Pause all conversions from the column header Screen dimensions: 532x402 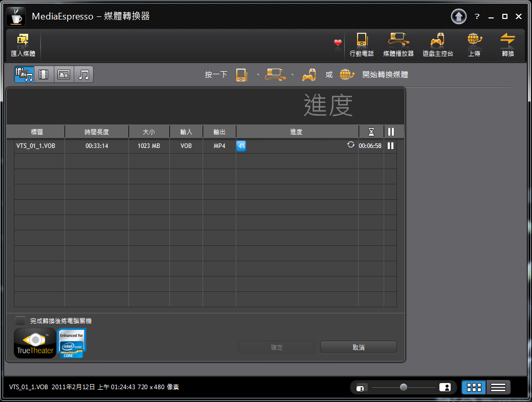tap(391, 132)
